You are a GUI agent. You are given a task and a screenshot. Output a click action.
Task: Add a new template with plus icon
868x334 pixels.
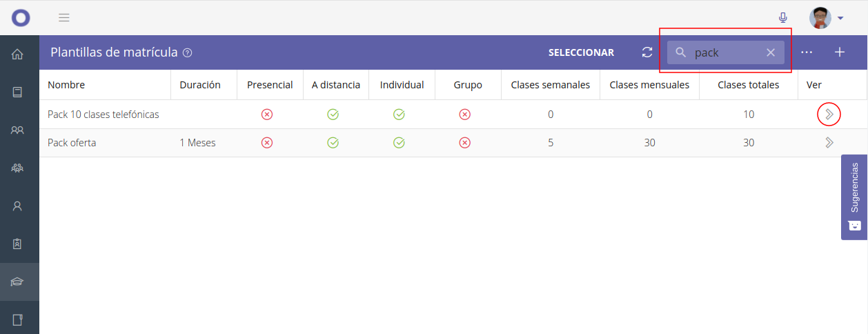(840, 52)
